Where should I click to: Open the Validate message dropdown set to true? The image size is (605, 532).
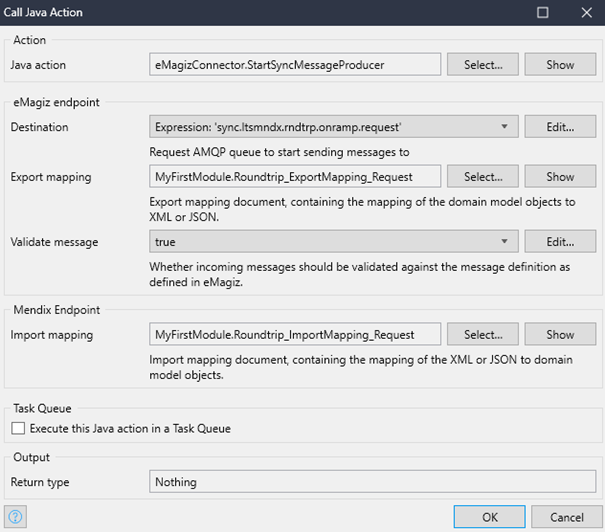point(334,242)
